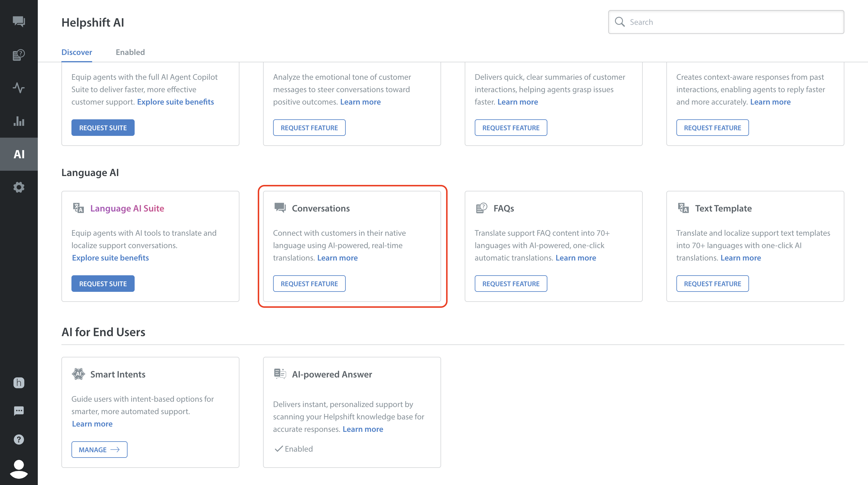
Task: Open the activity pulse sidebar icon
Action: tap(19, 88)
